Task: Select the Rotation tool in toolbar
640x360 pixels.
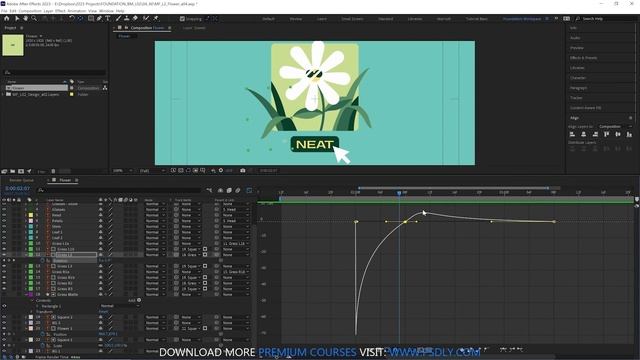Action: click(x=72, y=18)
